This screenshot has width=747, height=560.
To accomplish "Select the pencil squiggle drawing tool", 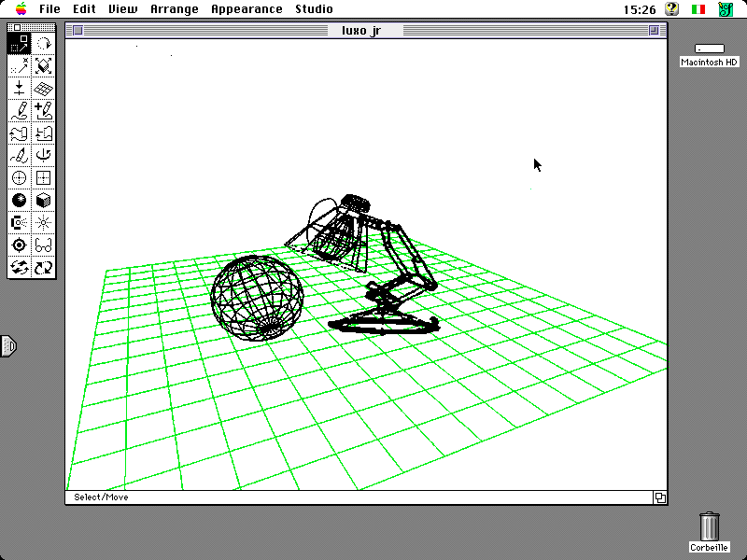I will coord(19,111).
